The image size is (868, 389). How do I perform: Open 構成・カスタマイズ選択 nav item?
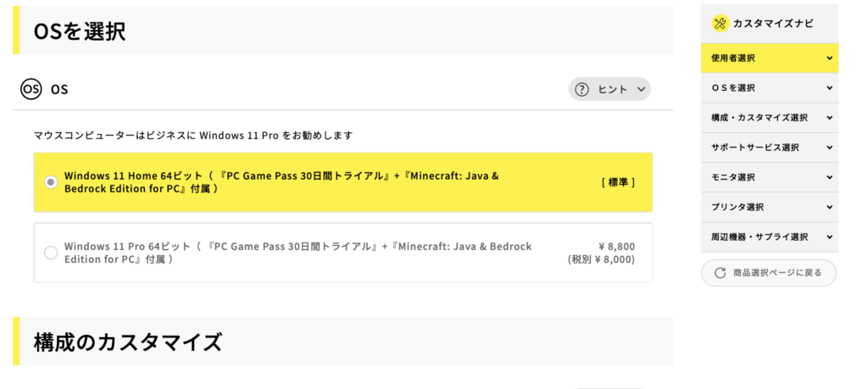(759, 118)
